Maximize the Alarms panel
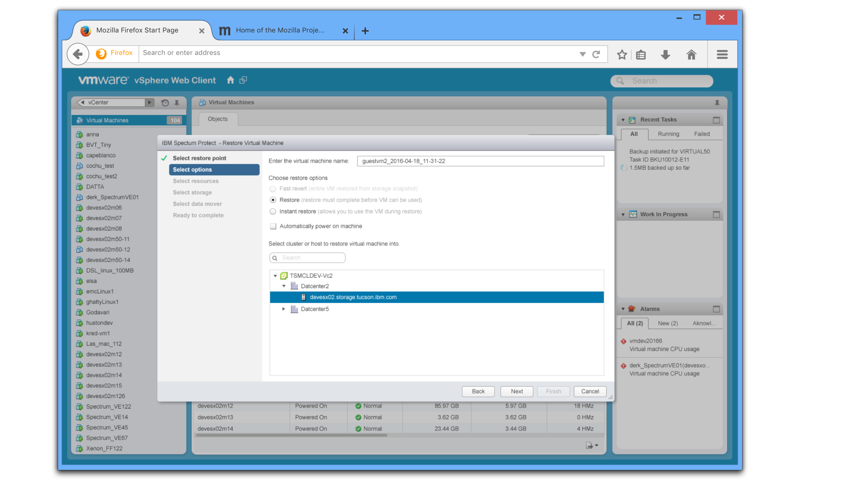The width and height of the screenshot is (855, 504). pos(716,309)
